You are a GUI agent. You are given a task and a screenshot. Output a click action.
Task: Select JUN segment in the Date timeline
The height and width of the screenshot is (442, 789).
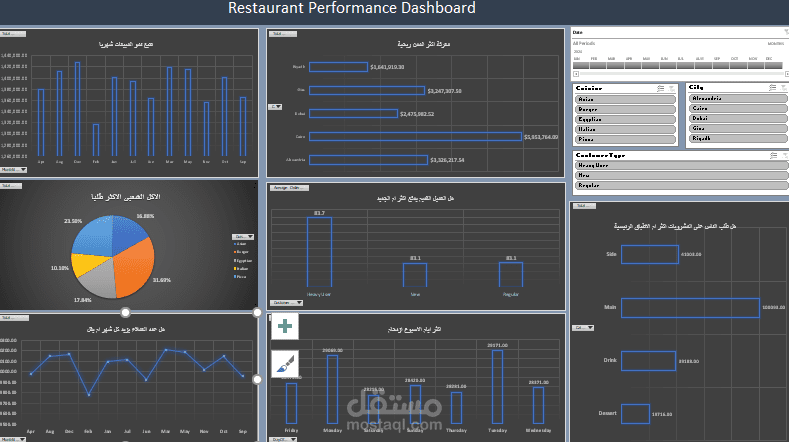click(668, 65)
